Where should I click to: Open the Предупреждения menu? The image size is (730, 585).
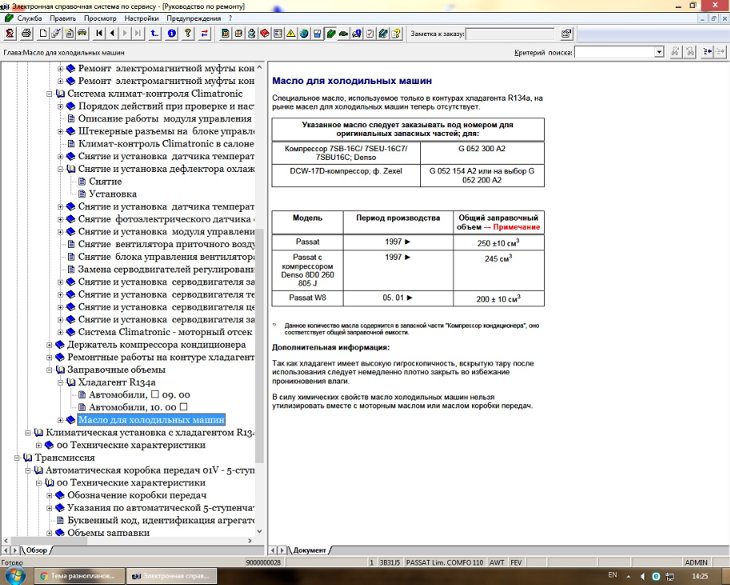pyautogui.click(x=194, y=19)
